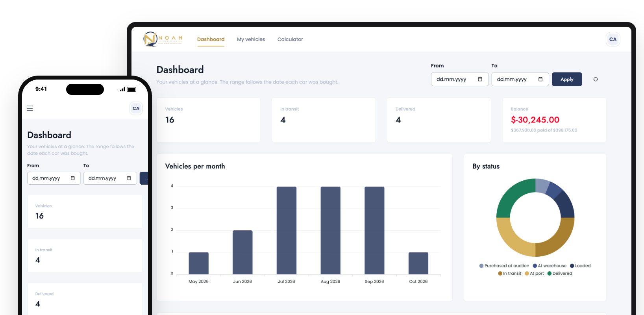Click the Noah logo in the tablet header
644x315 pixels.
[x=163, y=39]
